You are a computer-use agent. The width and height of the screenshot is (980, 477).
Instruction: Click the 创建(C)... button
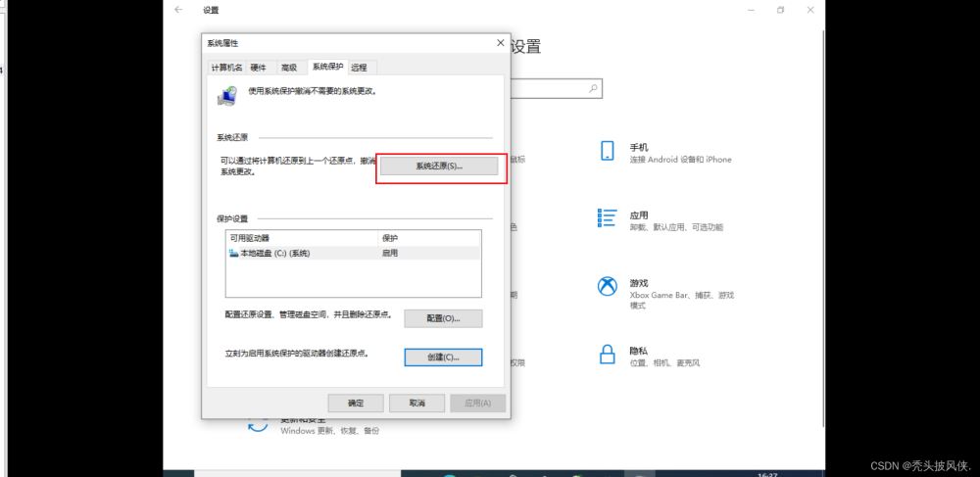(x=442, y=358)
